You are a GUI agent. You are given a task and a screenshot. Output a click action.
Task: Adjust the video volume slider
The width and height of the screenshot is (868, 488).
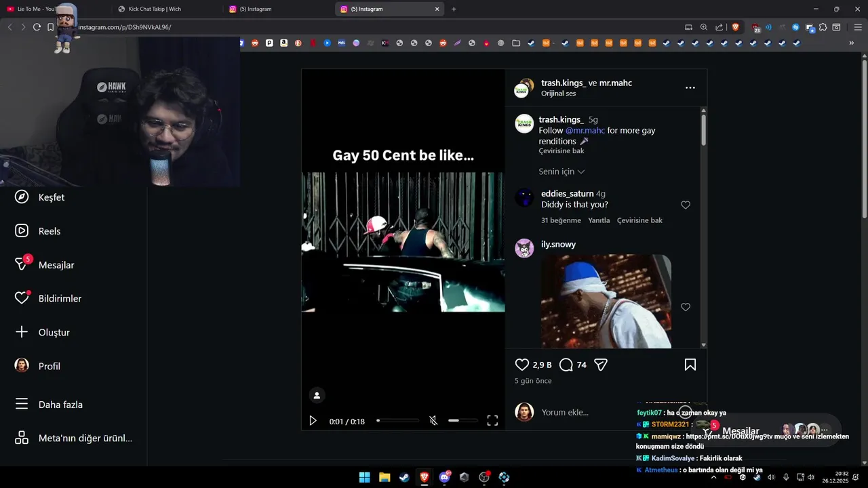[463, 421]
